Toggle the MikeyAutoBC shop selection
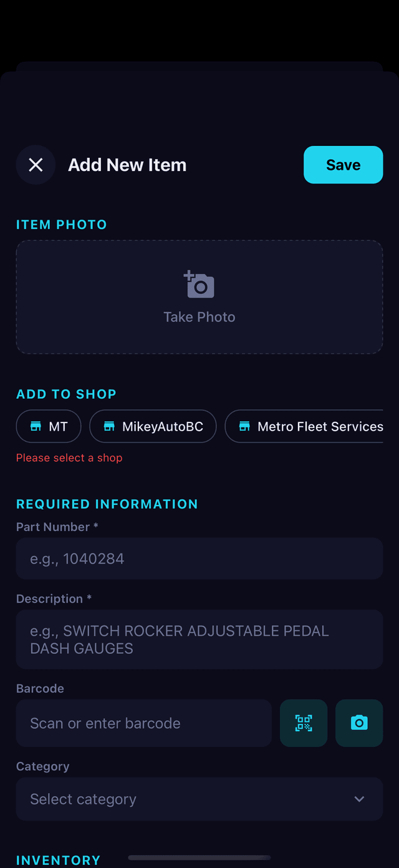Viewport: 399px width, 868px height. (153, 426)
